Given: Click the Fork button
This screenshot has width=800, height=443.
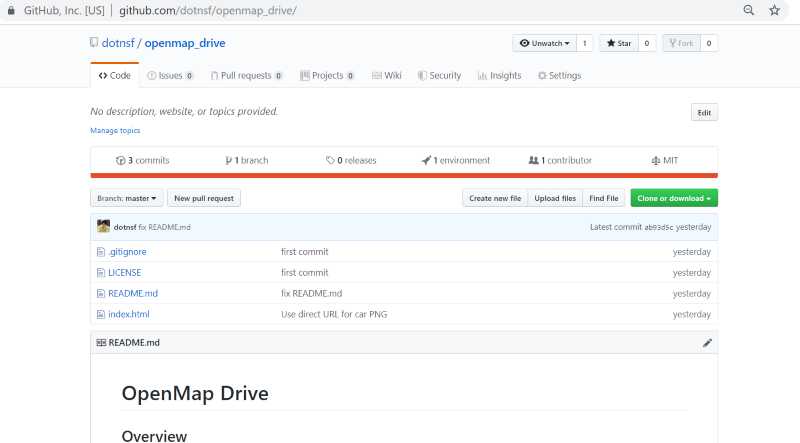Looking at the screenshot, I should coord(682,43).
